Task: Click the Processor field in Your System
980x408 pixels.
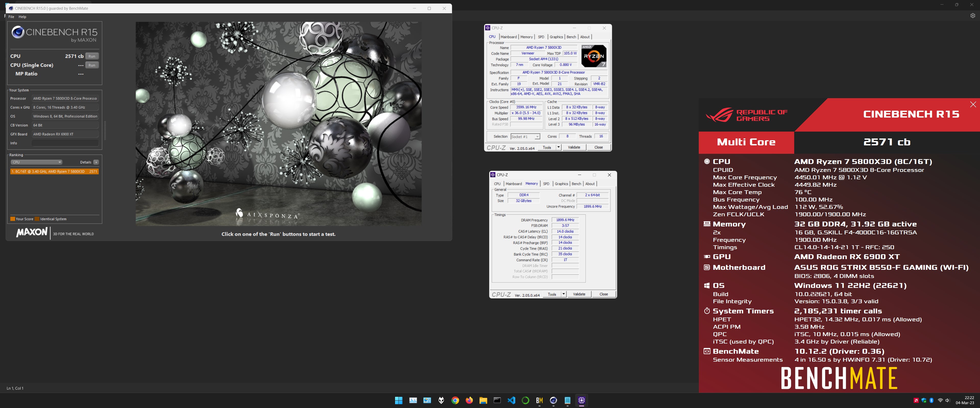Action: click(65, 98)
